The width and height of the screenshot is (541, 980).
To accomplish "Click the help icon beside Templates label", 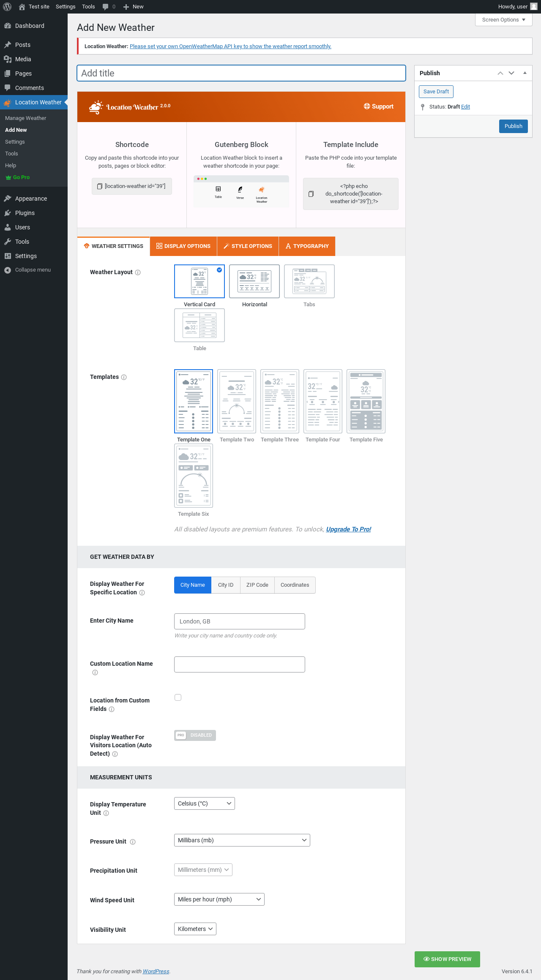I will [x=124, y=377].
